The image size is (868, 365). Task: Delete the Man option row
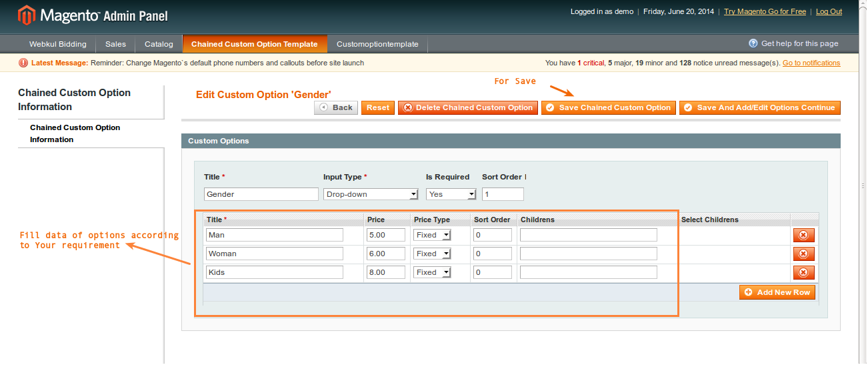(x=803, y=235)
